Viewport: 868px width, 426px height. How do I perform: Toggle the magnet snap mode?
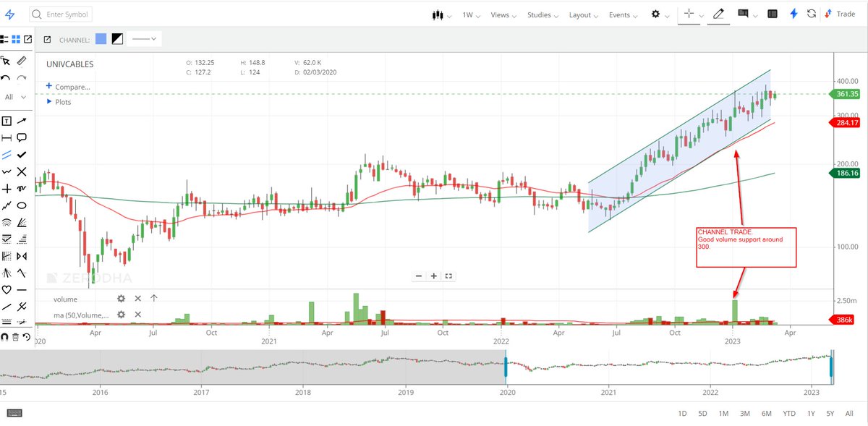point(4,336)
